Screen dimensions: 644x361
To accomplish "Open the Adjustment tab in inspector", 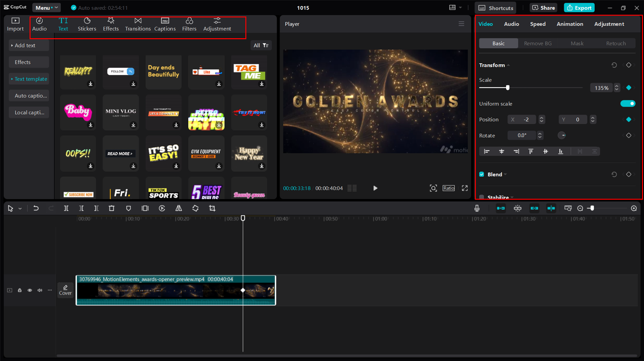I will coord(609,24).
